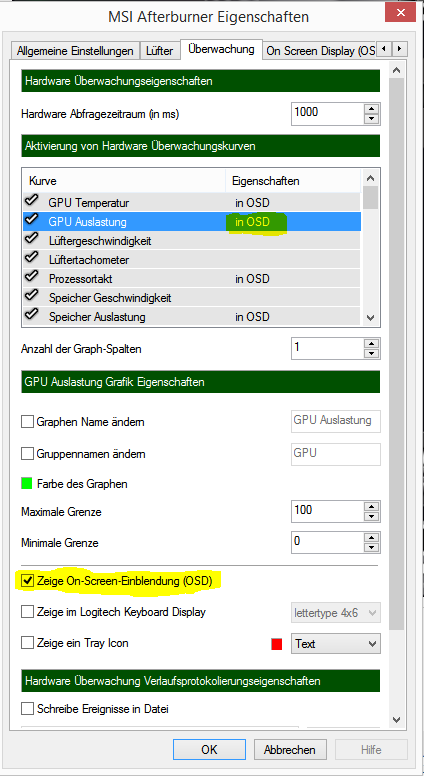This screenshot has width=424, height=777.
Task: Open the lettertype 4x6 dropdown
Action: point(335,612)
